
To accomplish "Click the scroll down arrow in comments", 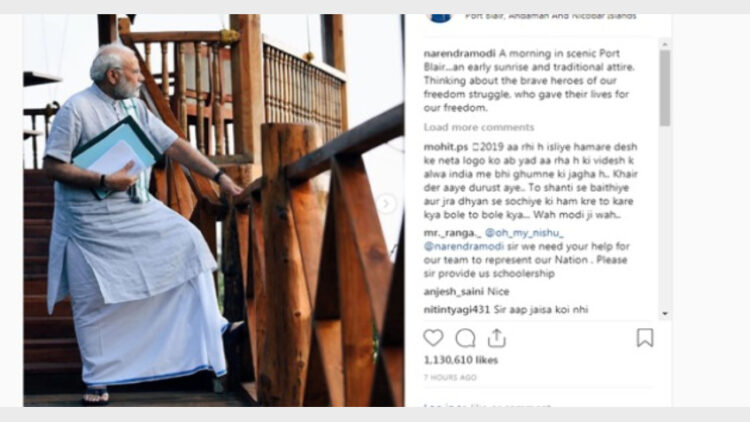I will (664, 313).
